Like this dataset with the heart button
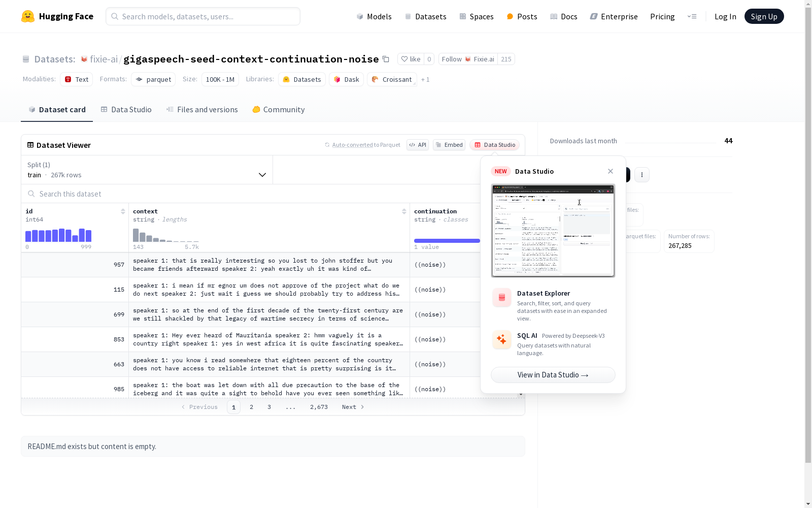Screen dimensions: 812x508 point(411,59)
